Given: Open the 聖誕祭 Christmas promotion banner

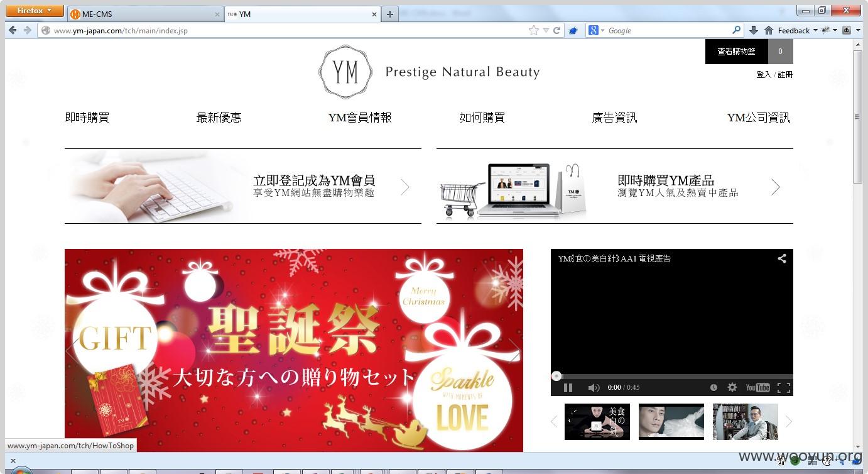Looking at the screenshot, I should [294, 350].
